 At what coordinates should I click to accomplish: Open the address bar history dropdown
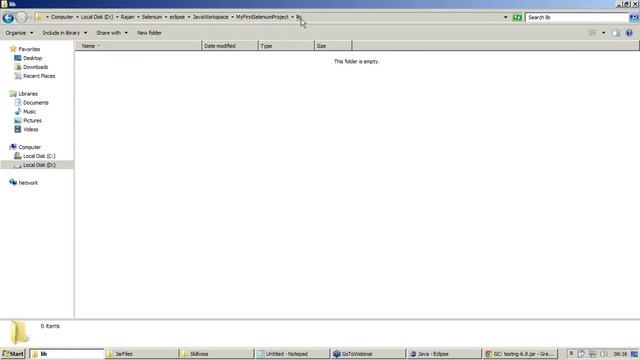click(506, 17)
